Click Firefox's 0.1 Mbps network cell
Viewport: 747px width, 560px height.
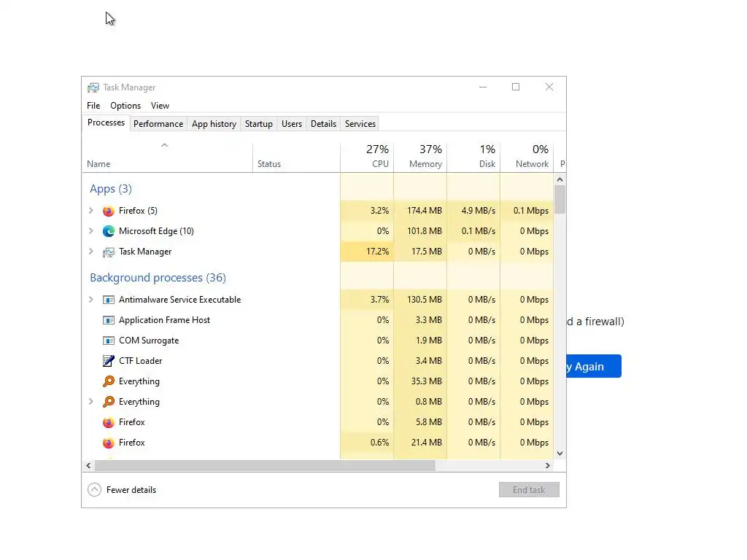coord(527,211)
